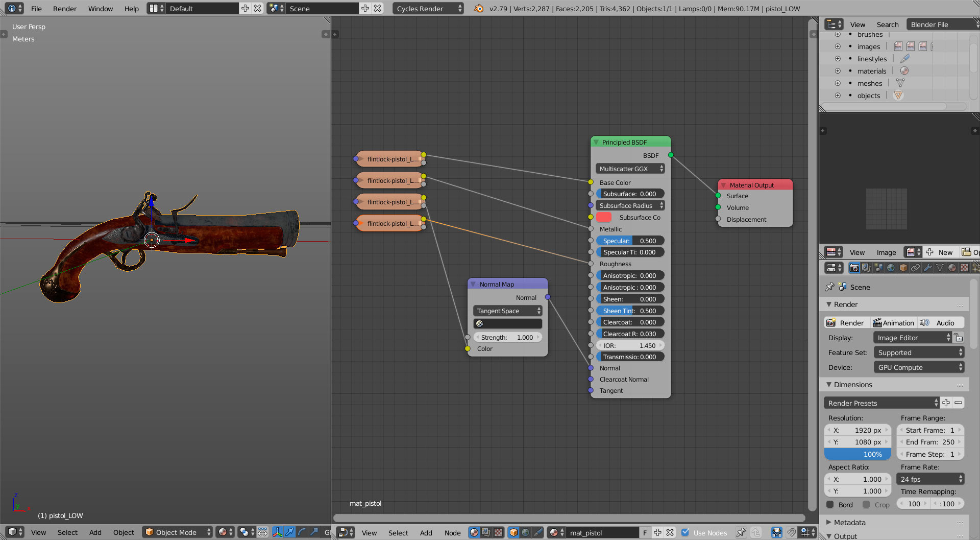
Task: Collapse the Dimensions panel
Action: point(829,384)
